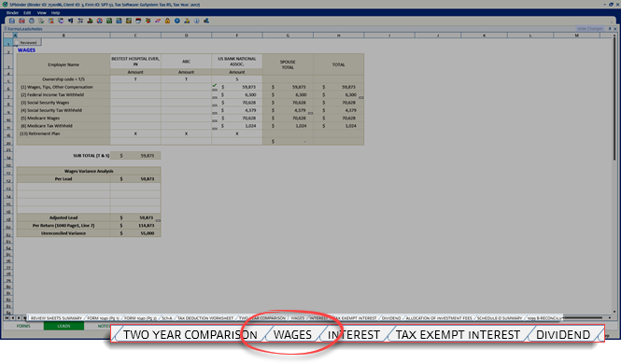Screen dimensions: 621x364
Task: Toggle tickmark beside US Bank Social Security Wages
Action: (x=215, y=105)
